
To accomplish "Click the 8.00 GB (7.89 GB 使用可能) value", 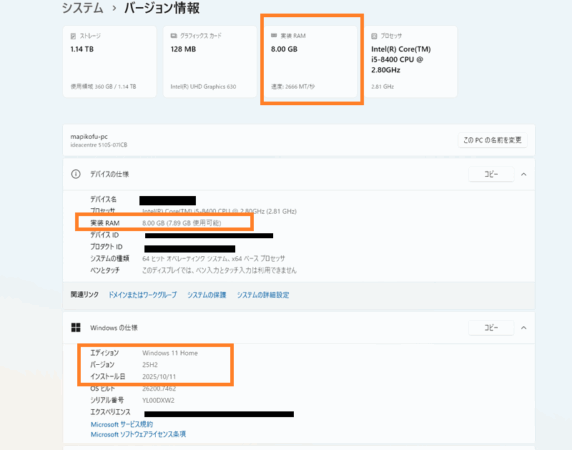I will (x=182, y=223).
